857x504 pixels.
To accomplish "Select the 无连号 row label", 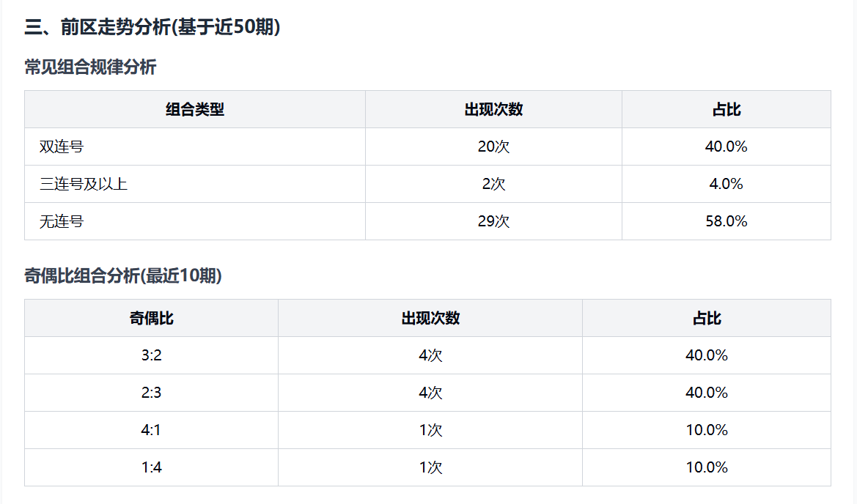I will point(62,222).
